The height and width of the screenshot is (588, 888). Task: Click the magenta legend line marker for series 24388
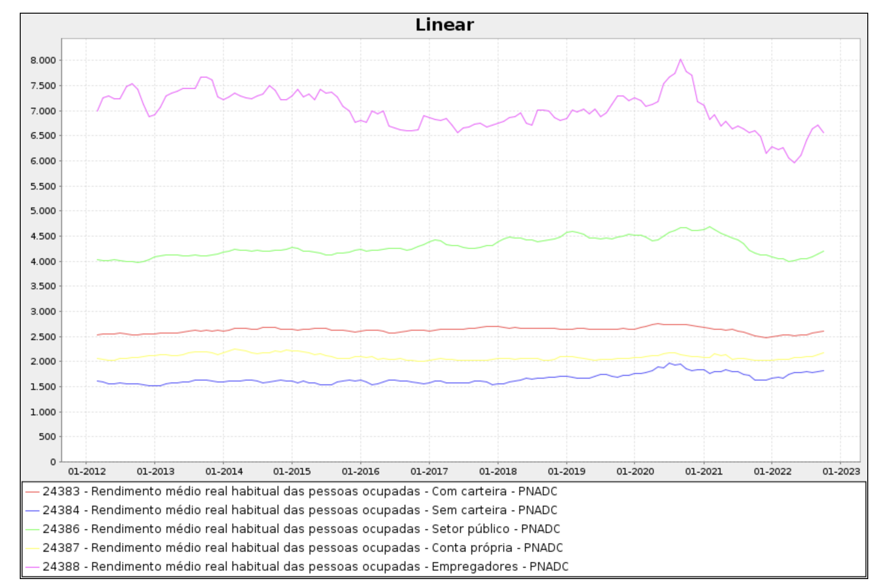coord(32,567)
